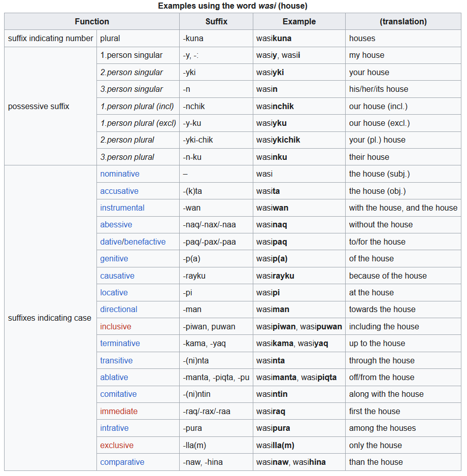Viewport: 467px width, 476px height.
Task: Click the 'wasinaw, wasihina' example cell
Action: tap(299, 462)
